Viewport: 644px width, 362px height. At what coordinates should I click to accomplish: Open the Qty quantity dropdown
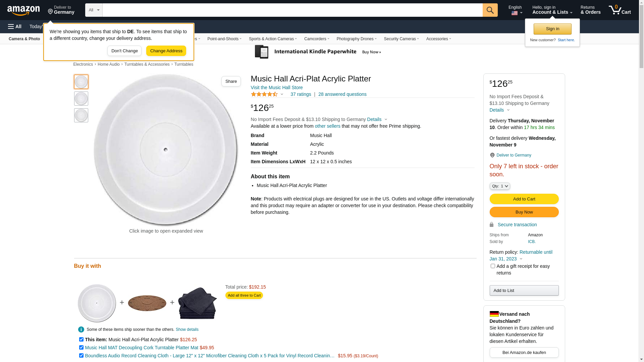499,186
